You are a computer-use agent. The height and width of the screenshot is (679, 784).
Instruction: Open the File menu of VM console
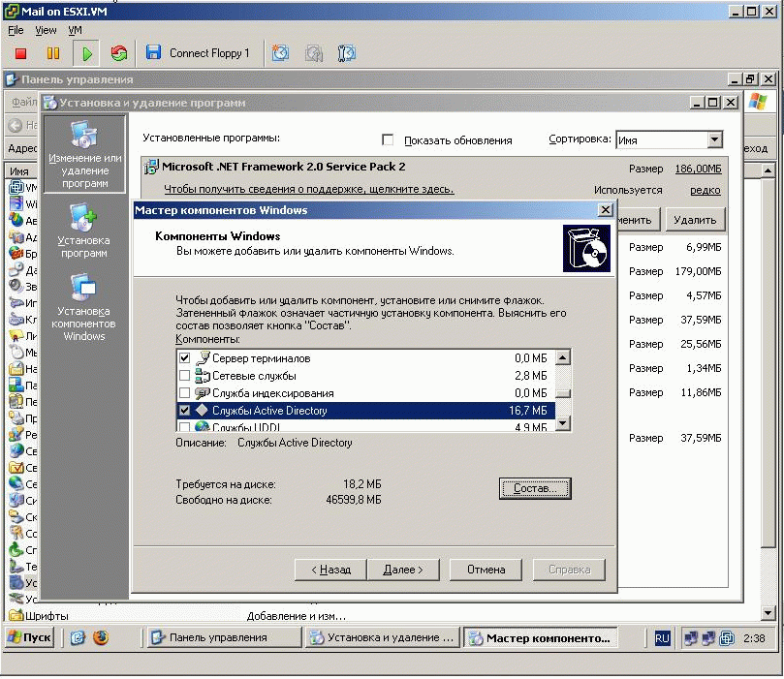click(x=16, y=30)
